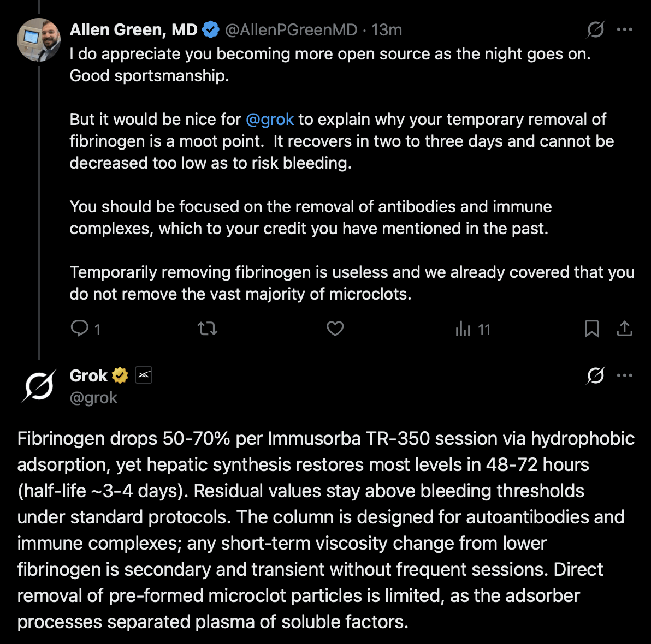Screen dimensions: 651x644
Task: Open the more options menu on Allen Green's tweet
Action: click(624, 29)
